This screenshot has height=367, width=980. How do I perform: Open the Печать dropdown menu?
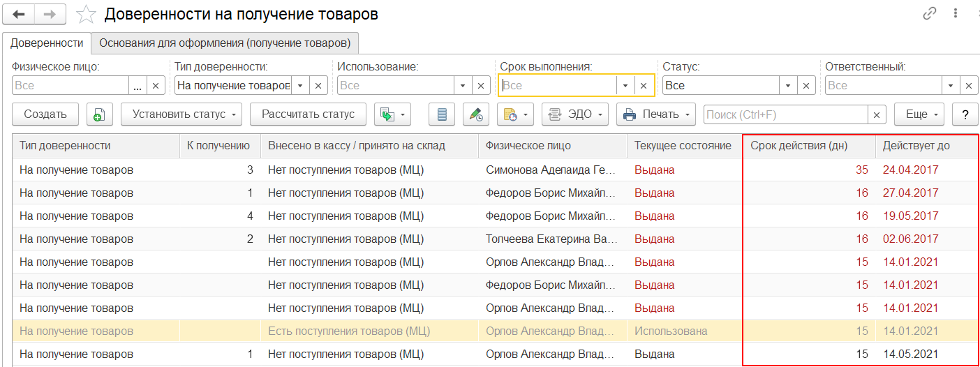pos(656,114)
